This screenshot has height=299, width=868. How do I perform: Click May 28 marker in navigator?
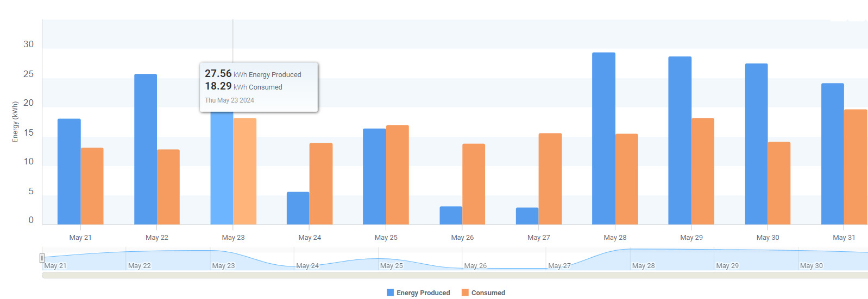pyautogui.click(x=644, y=266)
